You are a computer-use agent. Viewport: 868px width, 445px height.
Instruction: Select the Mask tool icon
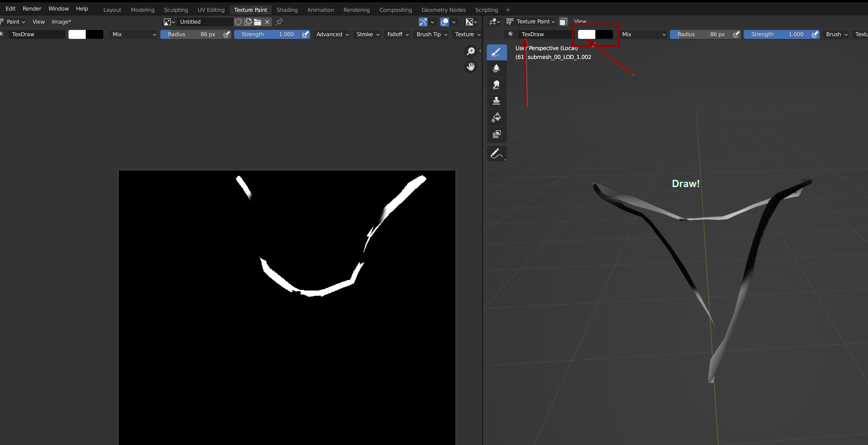496,134
